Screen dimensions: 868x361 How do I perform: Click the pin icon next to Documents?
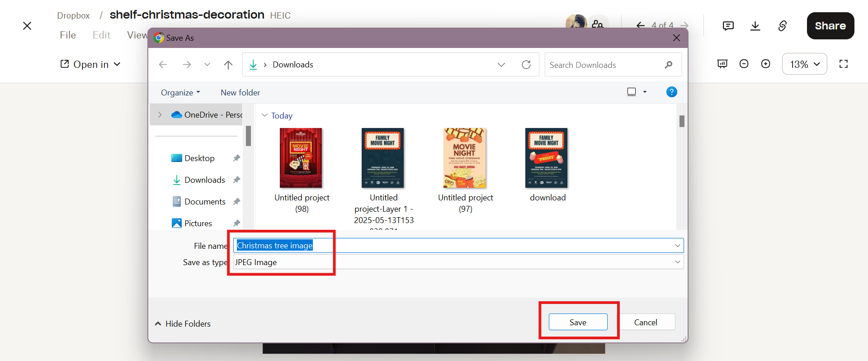tap(236, 202)
